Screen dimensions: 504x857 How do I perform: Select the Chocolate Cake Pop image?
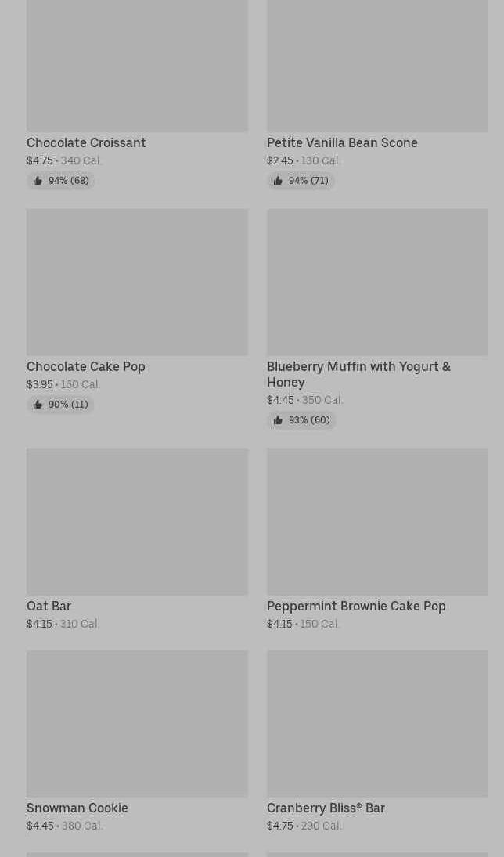[137, 282]
